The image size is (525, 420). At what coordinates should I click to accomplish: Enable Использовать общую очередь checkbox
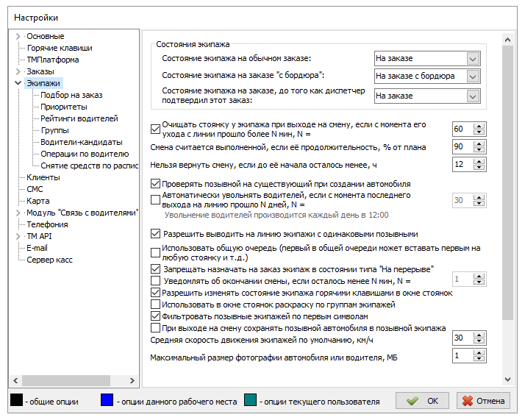pos(155,252)
